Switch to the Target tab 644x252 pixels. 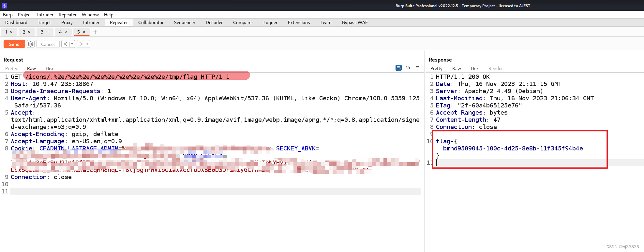point(44,22)
